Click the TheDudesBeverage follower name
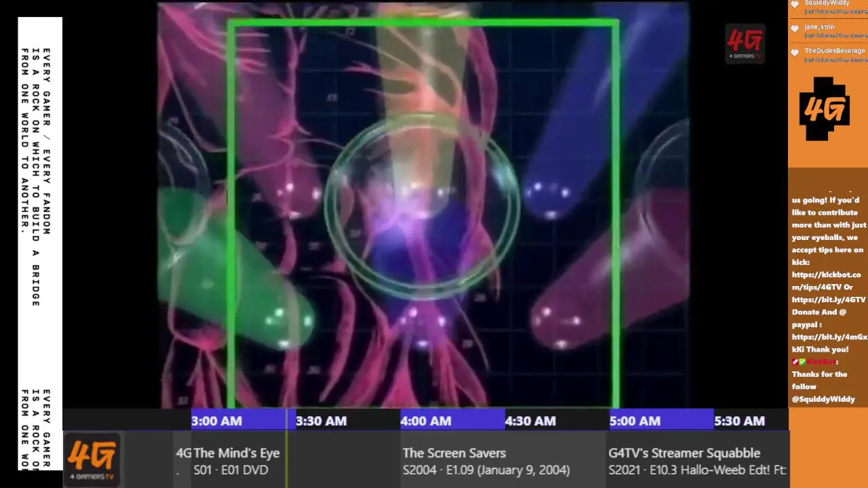 [x=835, y=51]
